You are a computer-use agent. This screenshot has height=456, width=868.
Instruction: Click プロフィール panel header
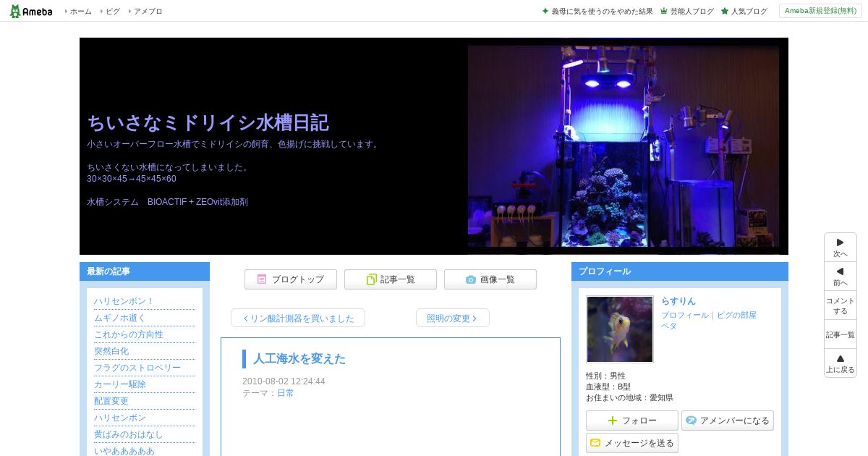(680, 271)
